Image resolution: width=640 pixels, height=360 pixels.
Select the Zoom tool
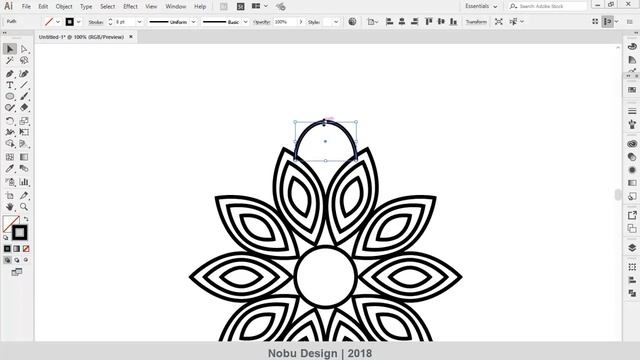click(x=24, y=207)
